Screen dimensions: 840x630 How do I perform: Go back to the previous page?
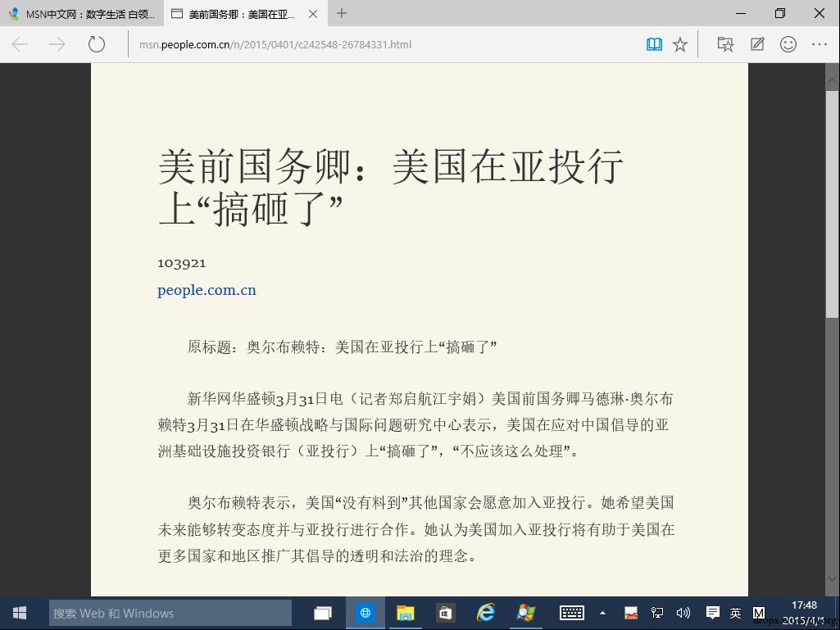click(x=20, y=44)
